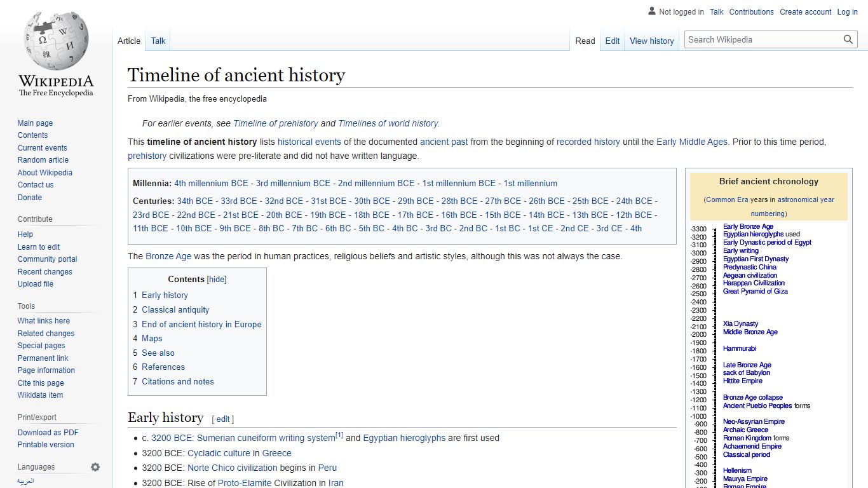Switch to the Article tab
This screenshot has width=868, height=488.
coord(129,41)
